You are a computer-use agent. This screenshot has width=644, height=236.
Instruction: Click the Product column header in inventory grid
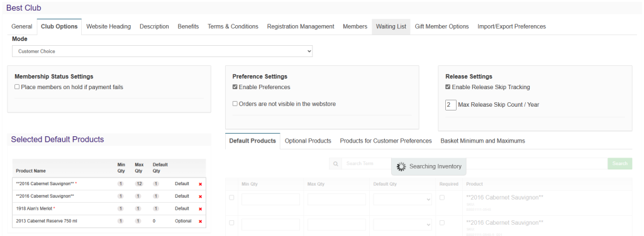pyautogui.click(x=474, y=184)
